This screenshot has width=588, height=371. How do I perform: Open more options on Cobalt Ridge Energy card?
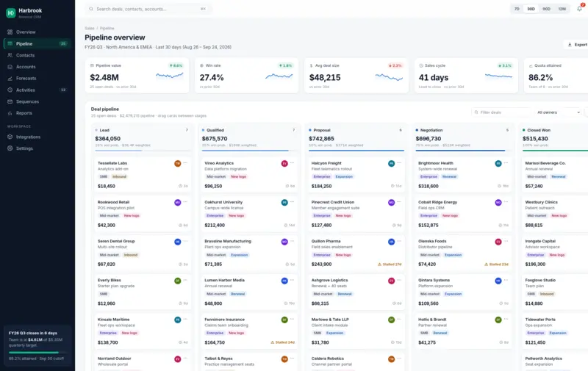click(506, 201)
